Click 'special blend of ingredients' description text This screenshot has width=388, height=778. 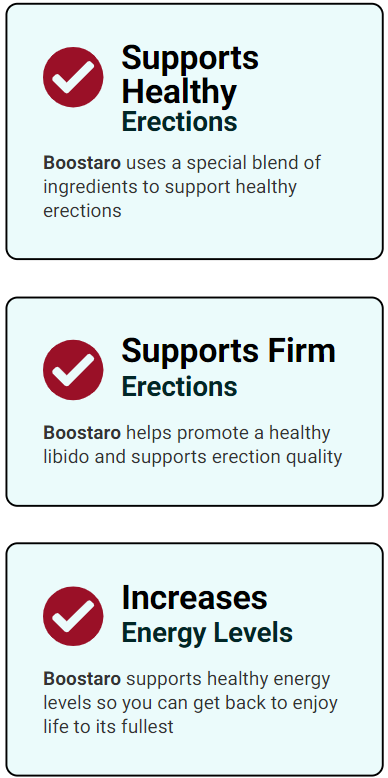(x=183, y=175)
